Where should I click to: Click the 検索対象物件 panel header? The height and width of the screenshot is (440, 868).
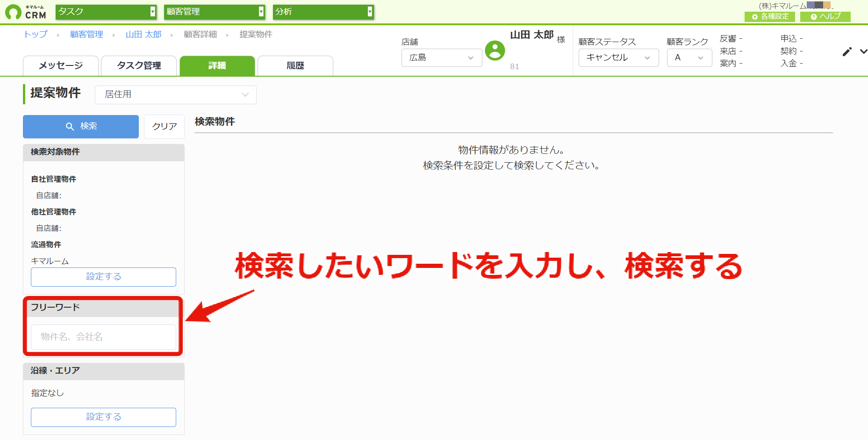(103, 152)
